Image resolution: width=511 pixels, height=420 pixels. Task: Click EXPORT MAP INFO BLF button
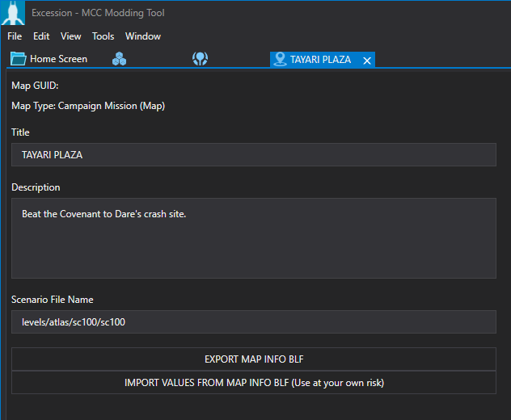pyautogui.click(x=254, y=359)
